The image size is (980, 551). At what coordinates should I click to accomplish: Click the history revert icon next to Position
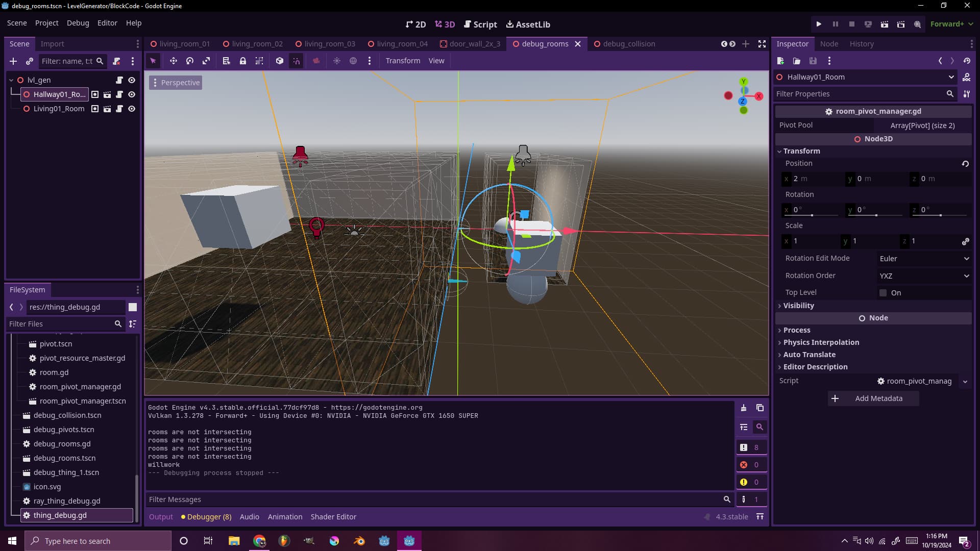tap(965, 164)
